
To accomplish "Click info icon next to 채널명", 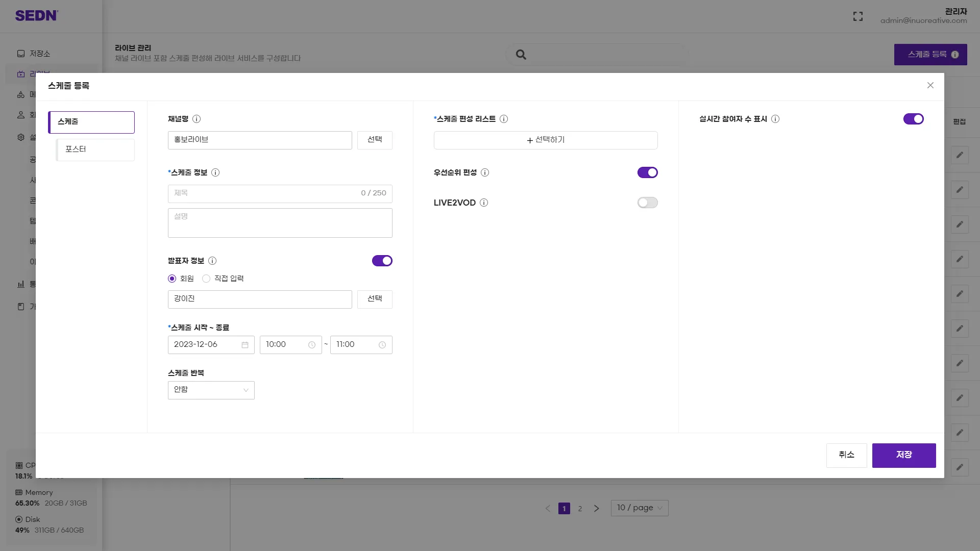I will tap(197, 119).
